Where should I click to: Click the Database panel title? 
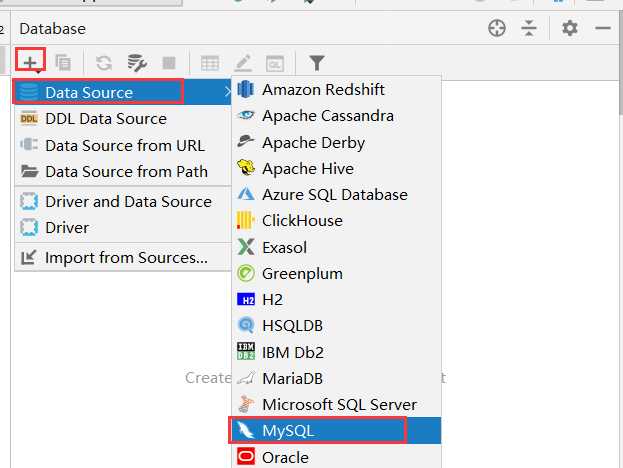coord(52,29)
